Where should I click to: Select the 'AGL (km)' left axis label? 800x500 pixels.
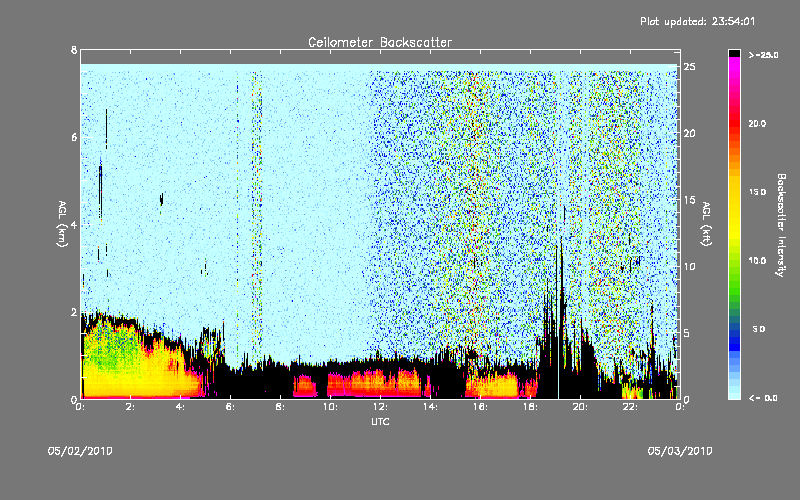(x=62, y=224)
